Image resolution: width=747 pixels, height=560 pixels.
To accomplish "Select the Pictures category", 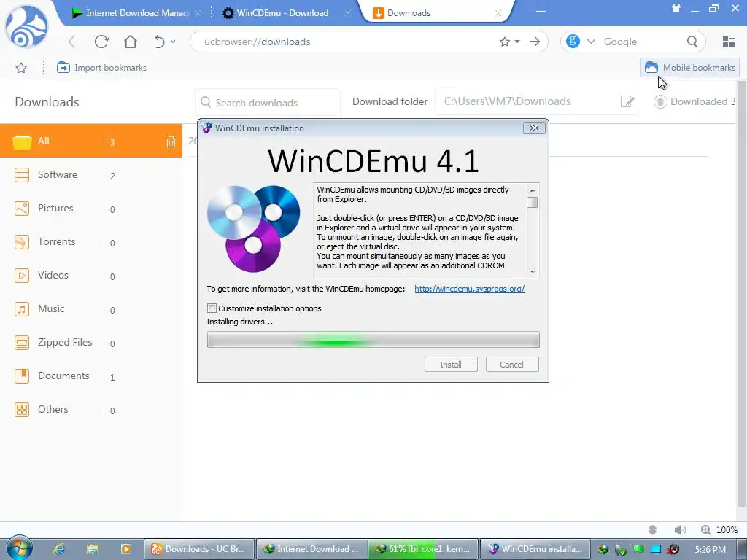I will (91, 208).
